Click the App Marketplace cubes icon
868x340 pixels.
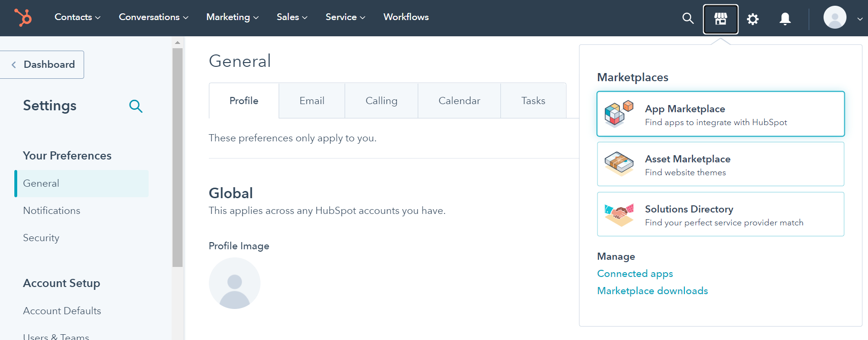point(619,114)
